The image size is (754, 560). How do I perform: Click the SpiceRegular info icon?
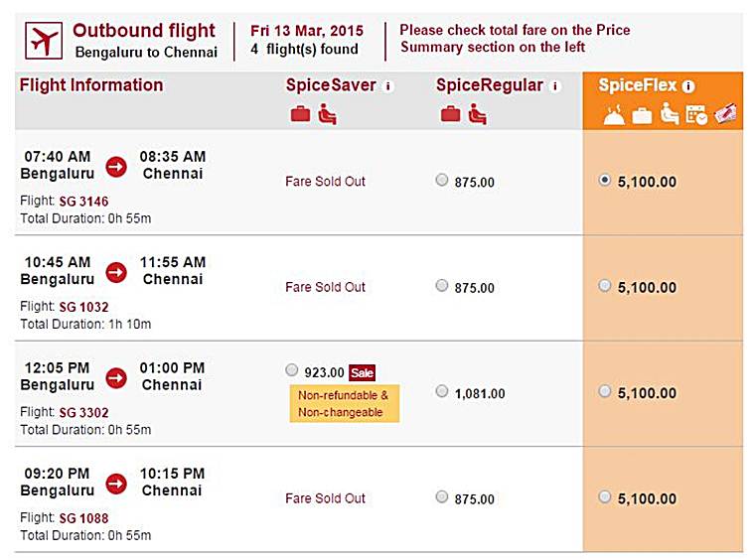(556, 86)
